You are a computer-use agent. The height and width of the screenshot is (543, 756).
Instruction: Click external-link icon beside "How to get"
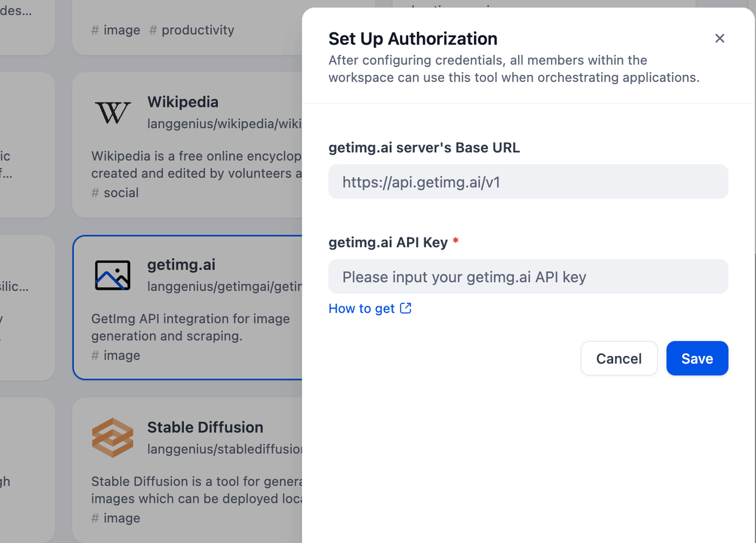(406, 308)
